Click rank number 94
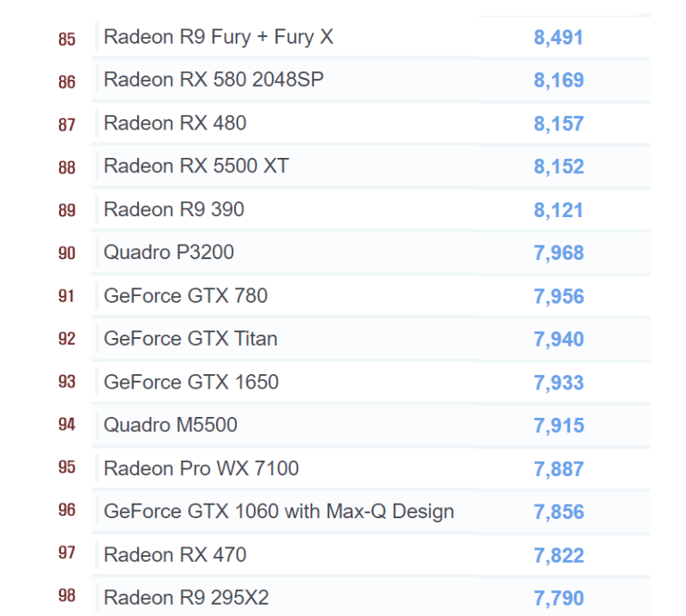This screenshot has width=686, height=616. [x=67, y=424]
